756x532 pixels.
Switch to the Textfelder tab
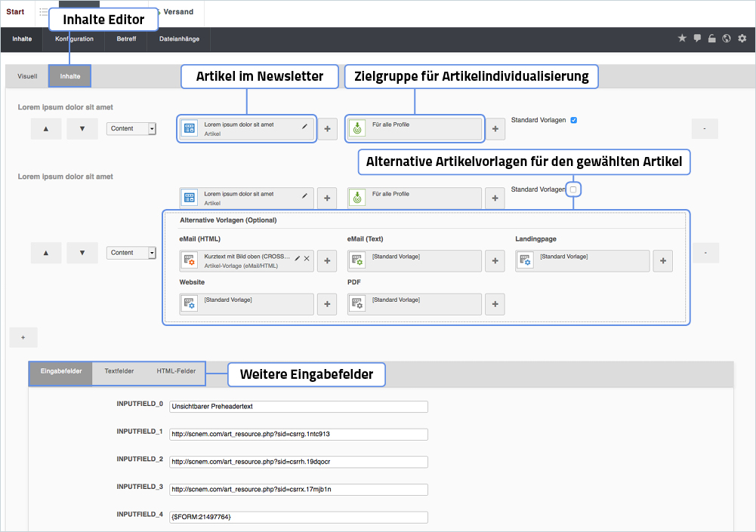119,371
